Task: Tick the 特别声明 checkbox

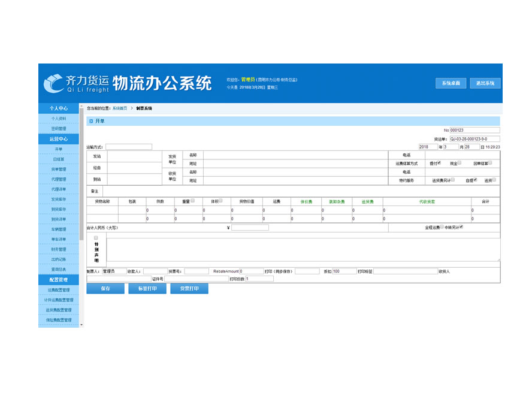Action: coord(96,238)
